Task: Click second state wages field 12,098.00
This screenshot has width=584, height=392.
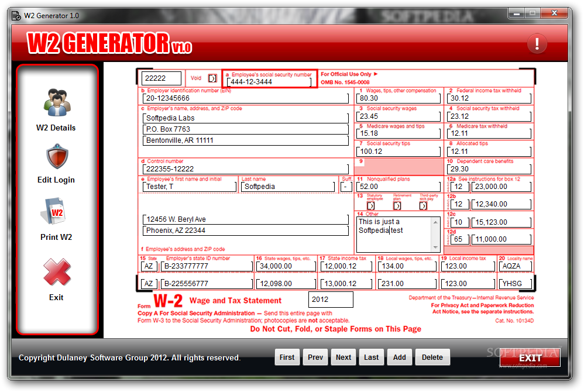Action: [x=286, y=284]
